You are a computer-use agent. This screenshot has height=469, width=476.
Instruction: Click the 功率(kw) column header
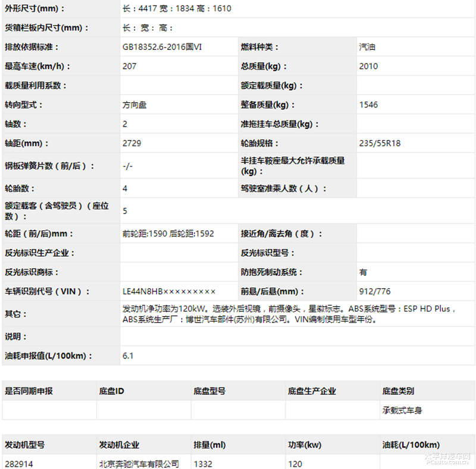pyautogui.click(x=305, y=445)
